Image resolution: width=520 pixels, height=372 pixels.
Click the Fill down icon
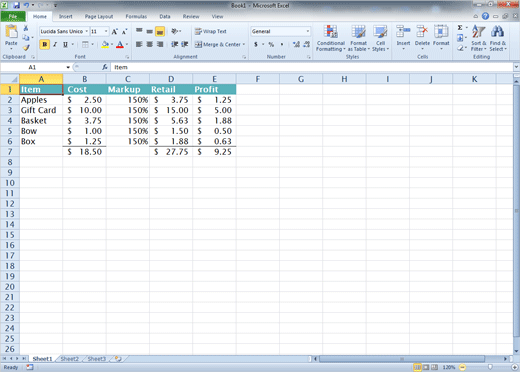tap(460, 38)
